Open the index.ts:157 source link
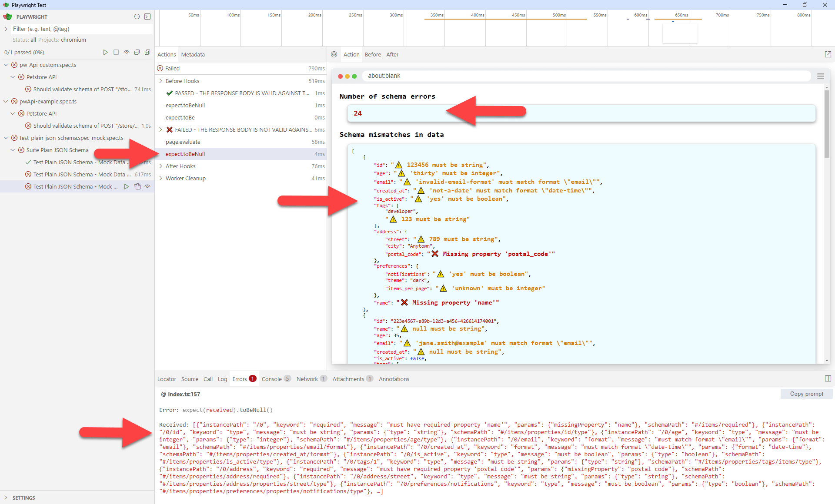Image resolution: width=835 pixels, height=504 pixels. [184, 394]
